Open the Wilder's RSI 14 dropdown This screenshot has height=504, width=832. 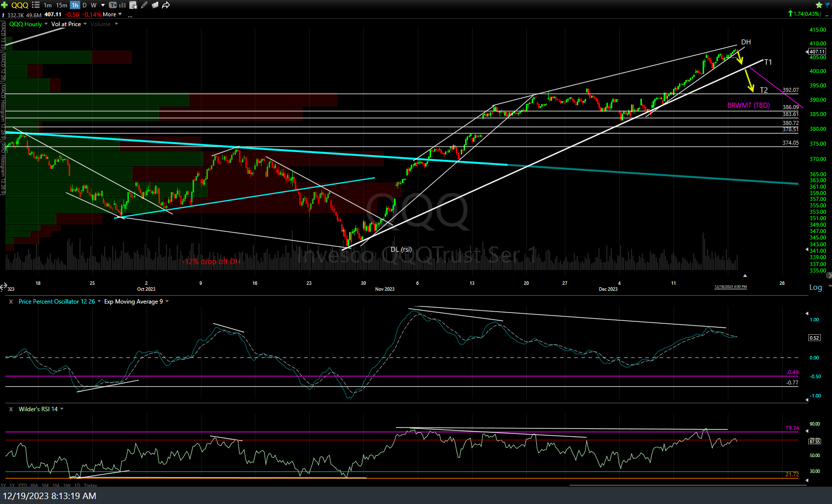[62, 409]
